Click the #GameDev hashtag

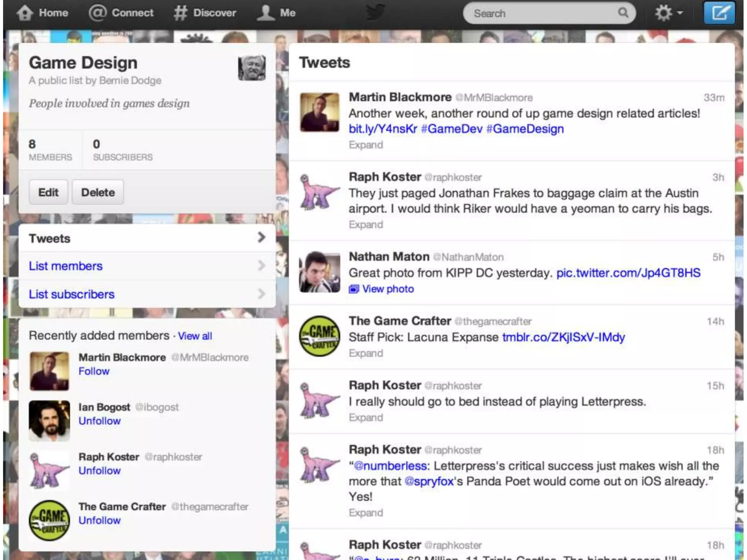tap(452, 129)
